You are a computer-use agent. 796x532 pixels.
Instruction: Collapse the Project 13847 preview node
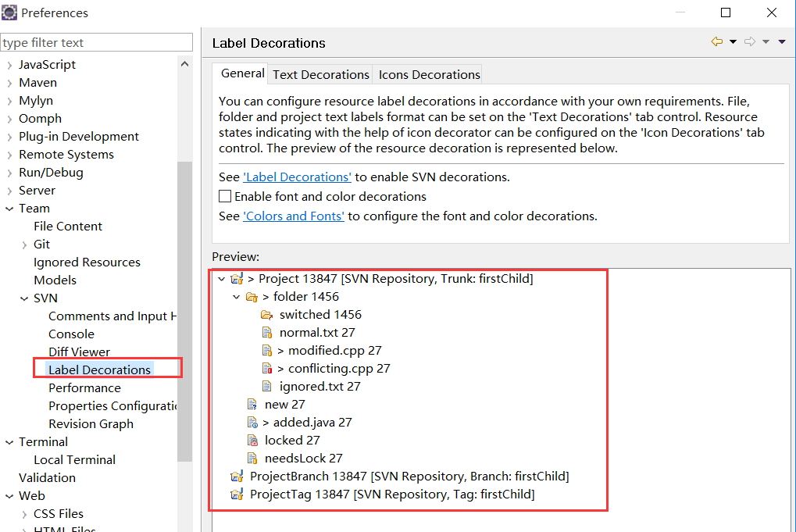pyautogui.click(x=221, y=279)
